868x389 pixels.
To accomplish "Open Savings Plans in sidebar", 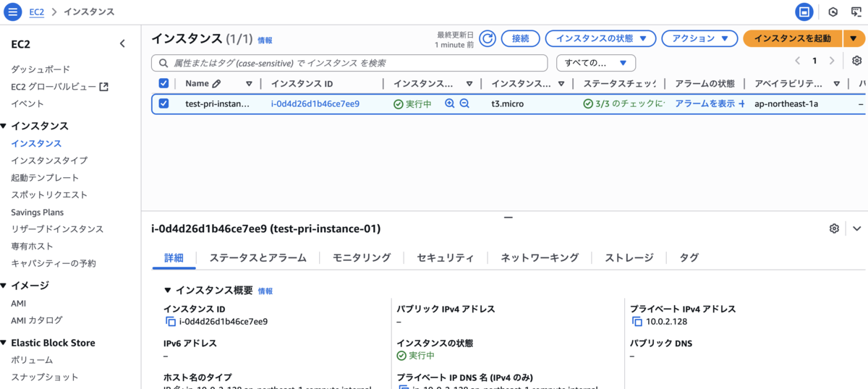I will coord(38,212).
